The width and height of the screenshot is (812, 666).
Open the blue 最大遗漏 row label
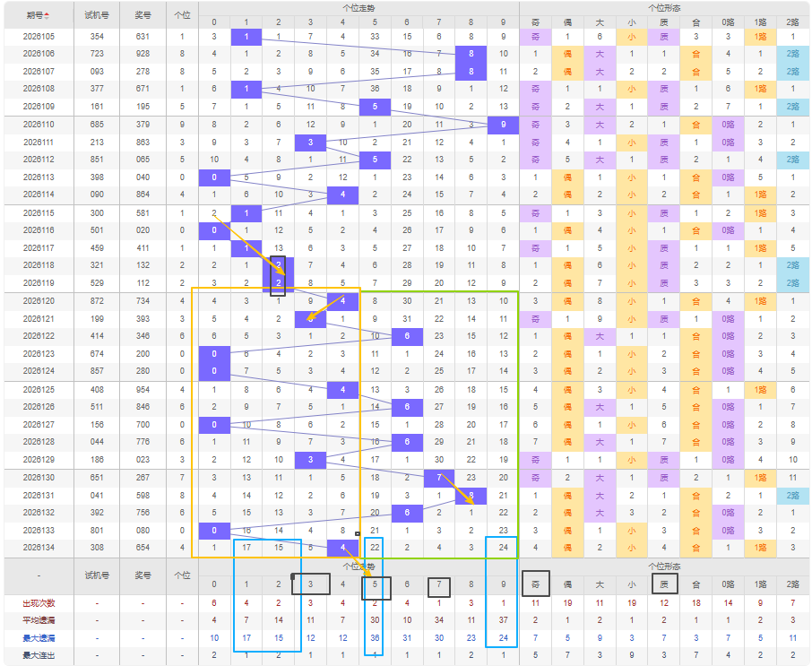[39, 638]
